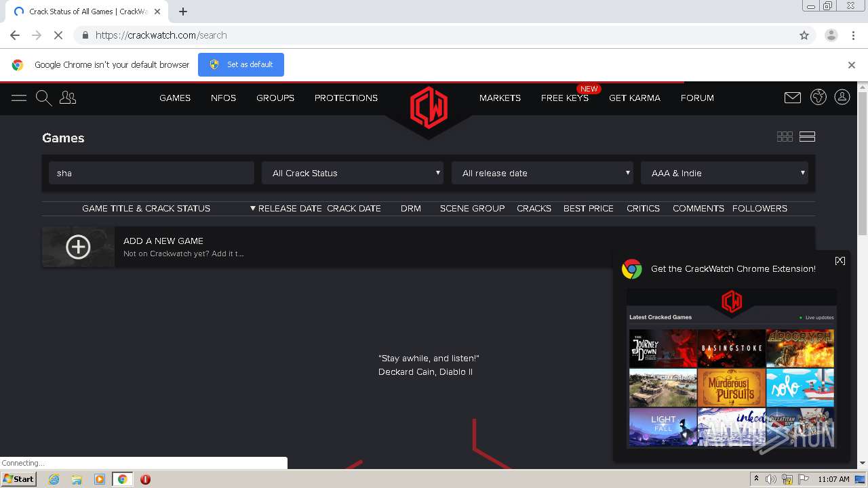The width and height of the screenshot is (868, 488).
Task: Expand the All Crack Status dropdown
Action: click(353, 173)
